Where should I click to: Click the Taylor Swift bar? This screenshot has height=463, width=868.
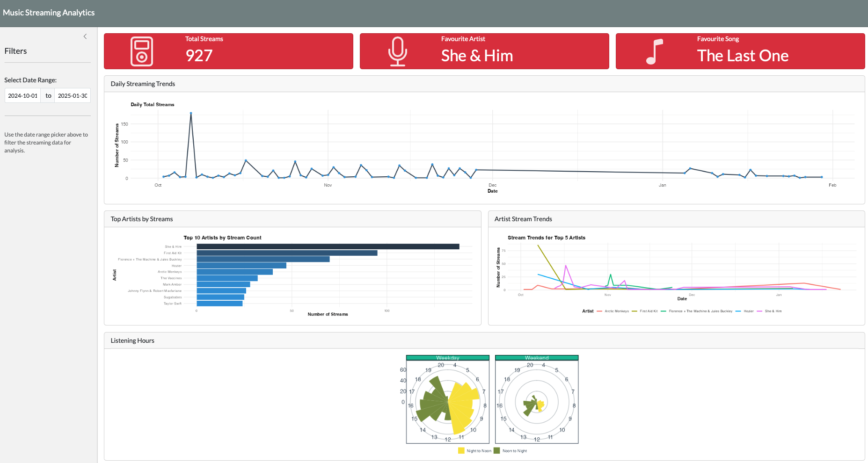point(219,304)
